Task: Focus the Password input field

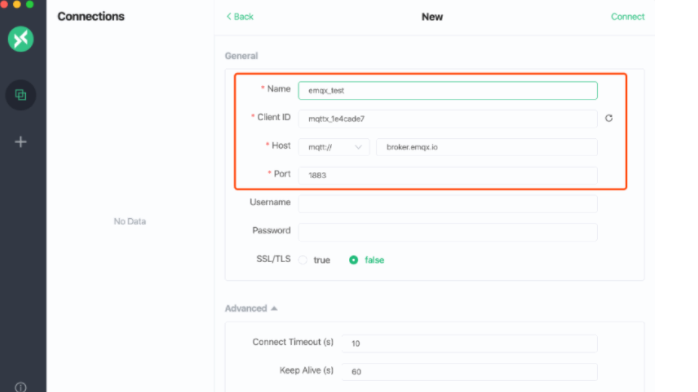Action: pyautogui.click(x=448, y=232)
